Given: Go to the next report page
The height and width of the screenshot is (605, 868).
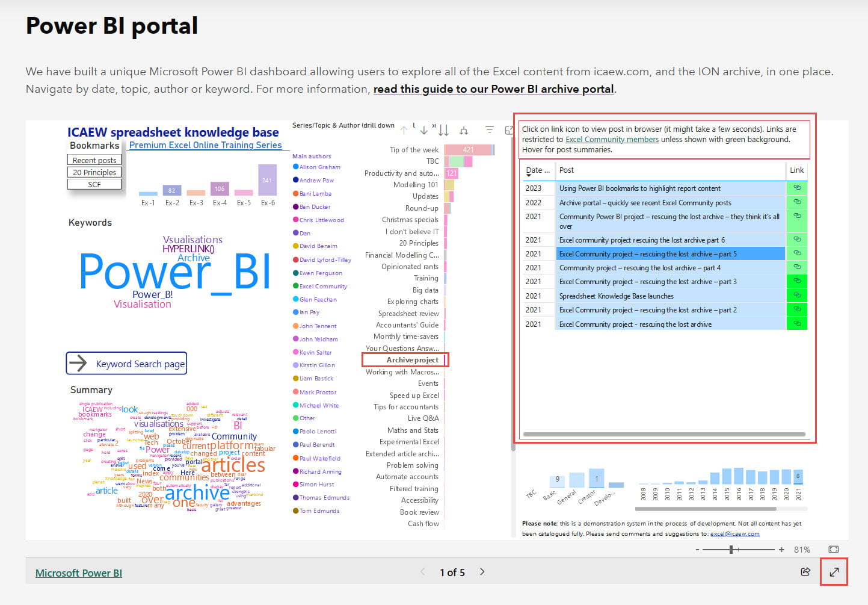Looking at the screenshot, I should pos(482,572).
